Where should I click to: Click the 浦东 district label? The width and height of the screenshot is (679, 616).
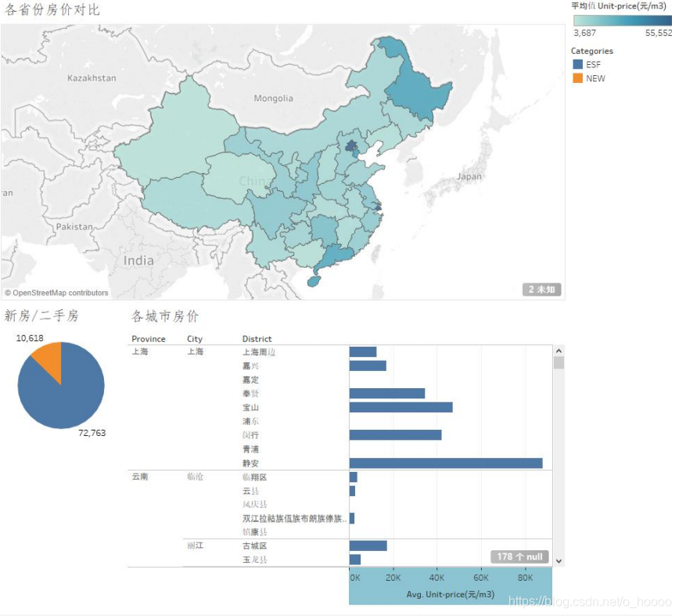pyautogui.click(x=250, y=421)
